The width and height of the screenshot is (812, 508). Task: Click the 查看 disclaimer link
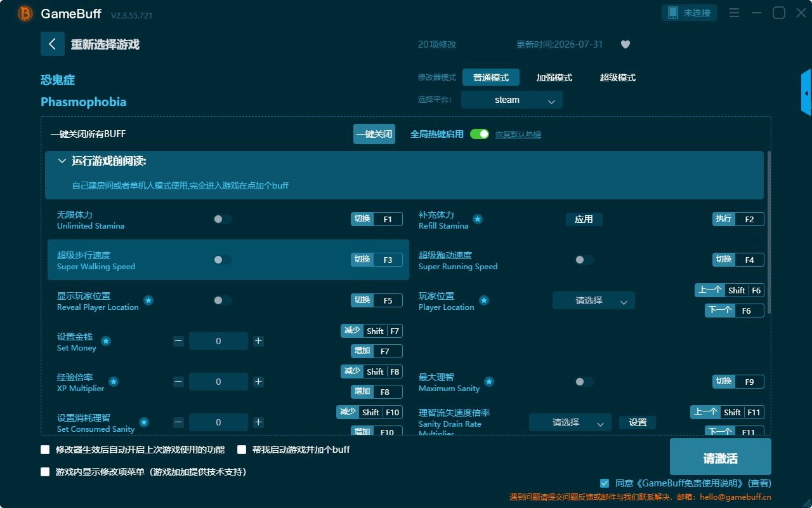click(759, 483)
